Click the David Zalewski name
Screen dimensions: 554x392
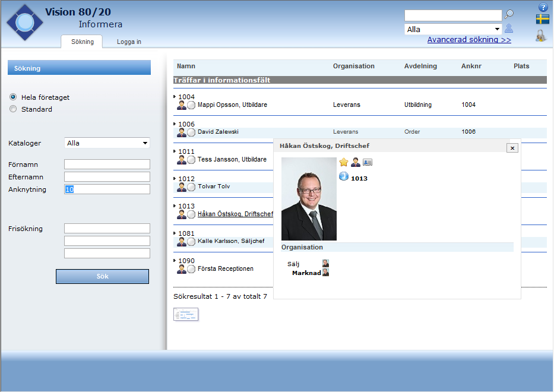tap(218, 132)
